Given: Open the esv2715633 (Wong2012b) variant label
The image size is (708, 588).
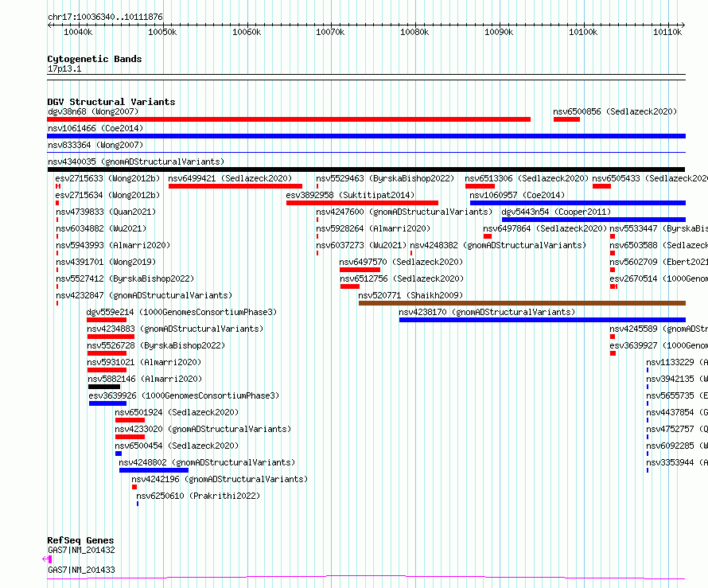Looking at the screenshot, I should (x=107, y=178).
